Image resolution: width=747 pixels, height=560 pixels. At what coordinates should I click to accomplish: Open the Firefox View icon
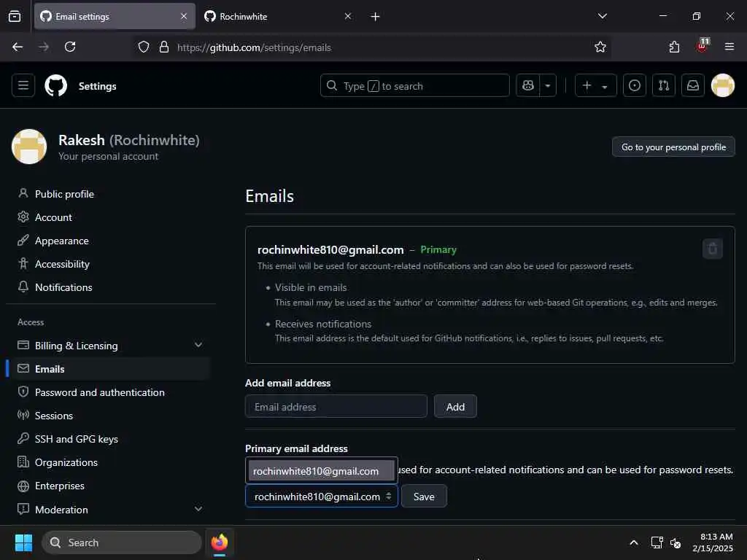tap(15, 16)
